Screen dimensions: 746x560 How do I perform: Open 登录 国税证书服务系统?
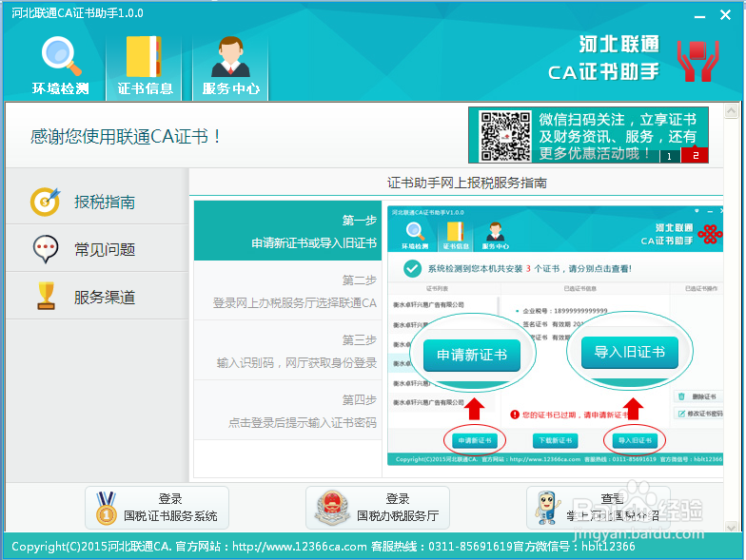[x=157, y=508]
